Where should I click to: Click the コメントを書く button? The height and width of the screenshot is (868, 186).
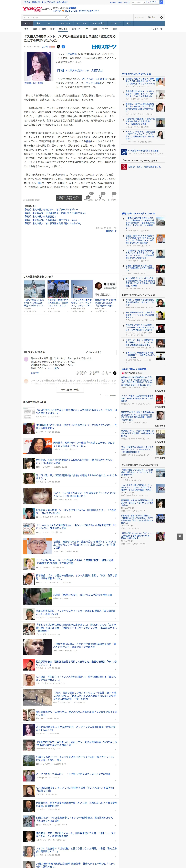[x=93, y=352]
